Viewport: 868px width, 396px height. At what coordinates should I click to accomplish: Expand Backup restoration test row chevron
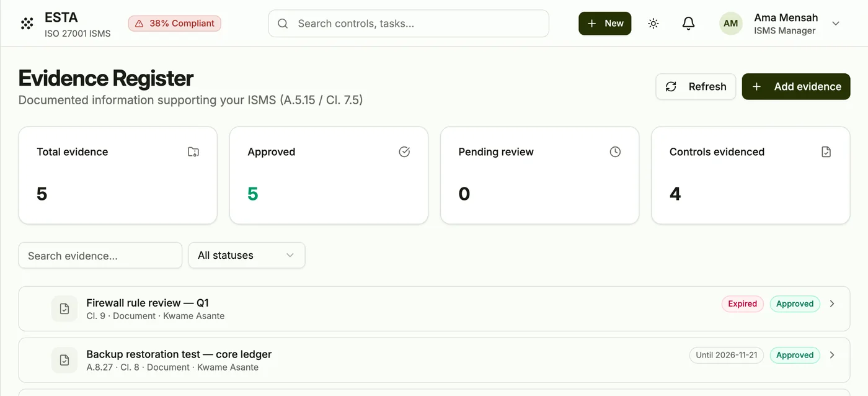click(x=832, y=355)
